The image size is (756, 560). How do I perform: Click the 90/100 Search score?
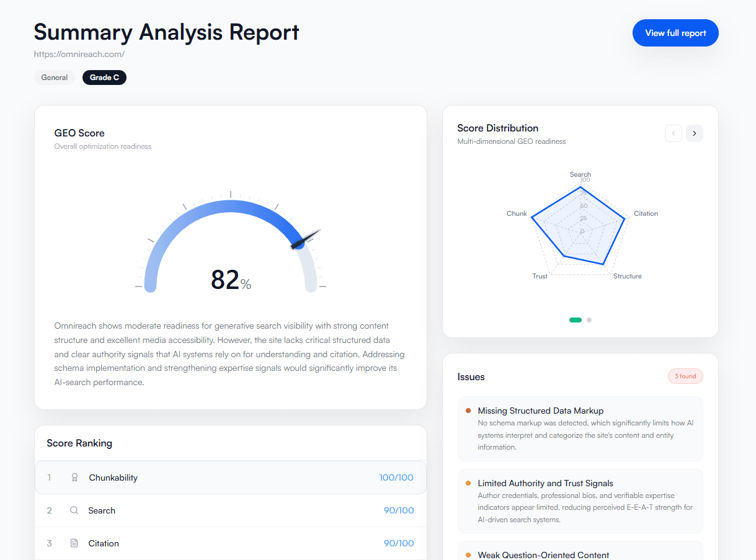tap(399, 510)
